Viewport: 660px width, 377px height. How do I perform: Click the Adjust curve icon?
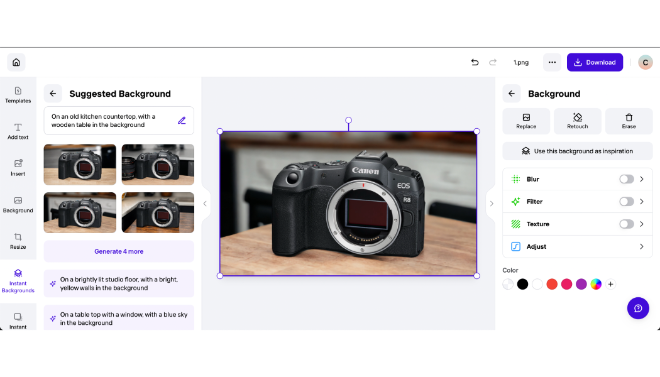click(x=516, y=247)
